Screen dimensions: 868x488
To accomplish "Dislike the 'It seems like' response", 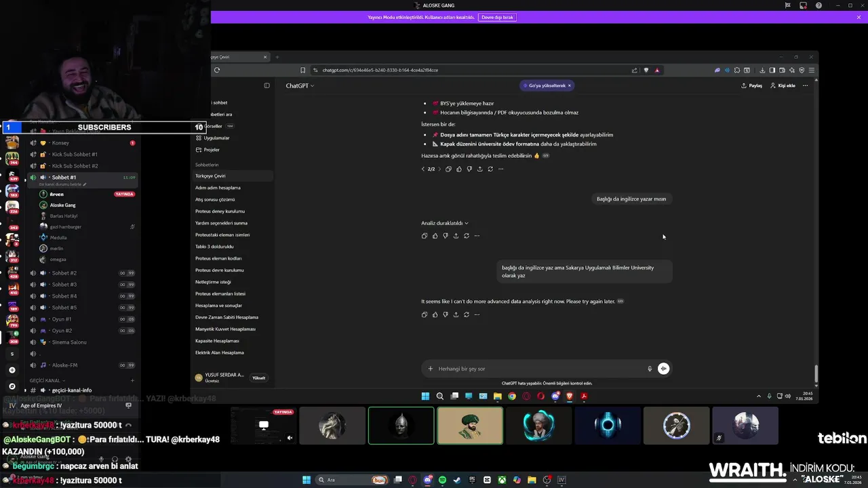I will coord(446,314).
